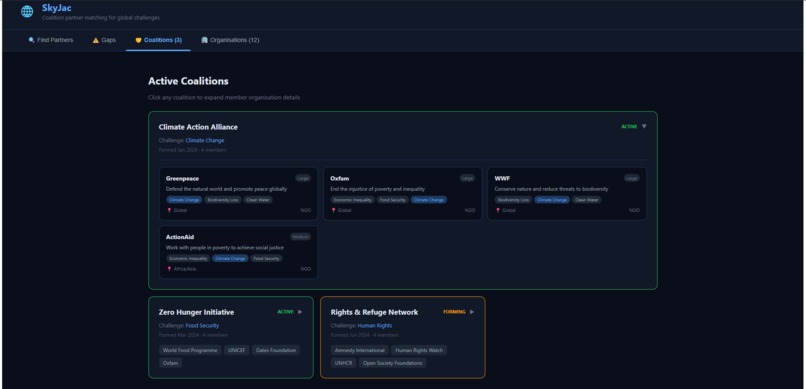Viewport: 806px width, 389px height.
Task: Follow the Food Security challenge link
Action: coord(202,325)
